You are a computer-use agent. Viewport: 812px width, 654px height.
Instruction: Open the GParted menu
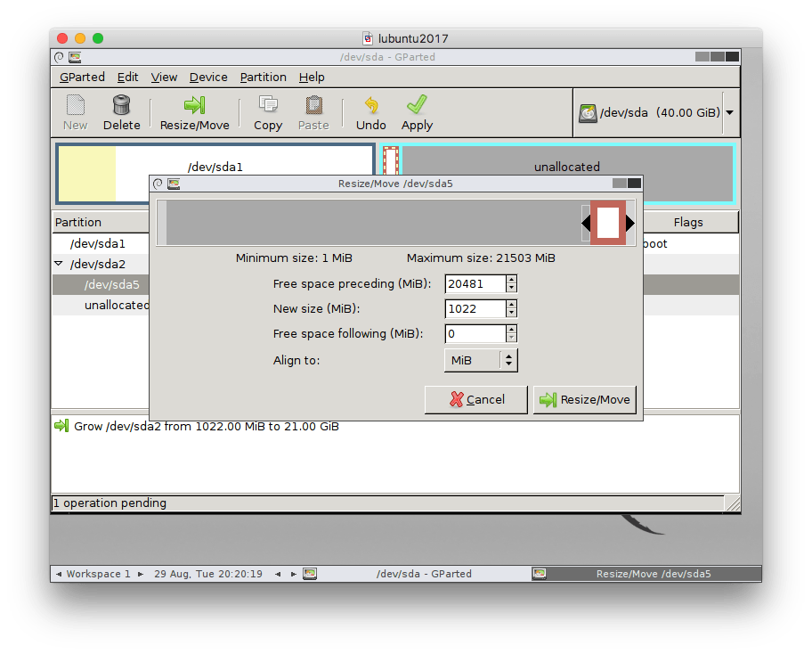click(x=82, y=78)
